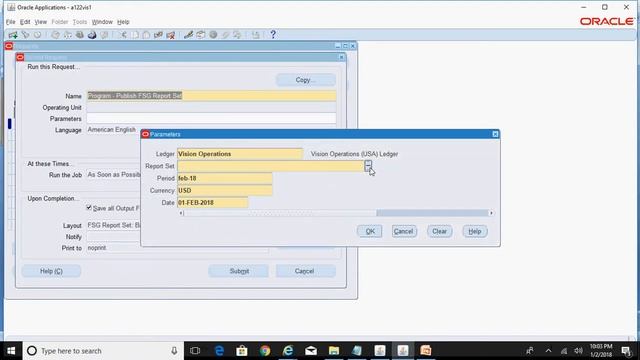640x360 pixels.
Task: Click the Submit button
Action: (238, 271)
